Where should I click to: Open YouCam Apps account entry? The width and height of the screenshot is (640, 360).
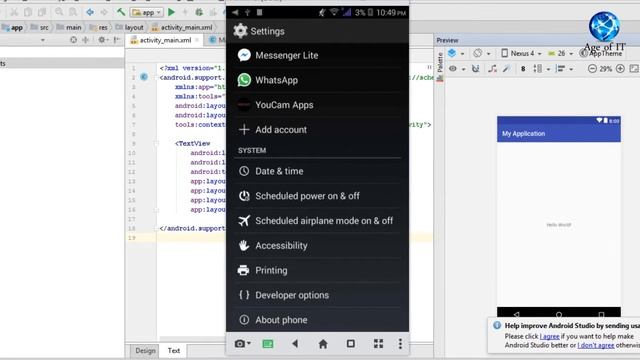(x=317, y=105)
